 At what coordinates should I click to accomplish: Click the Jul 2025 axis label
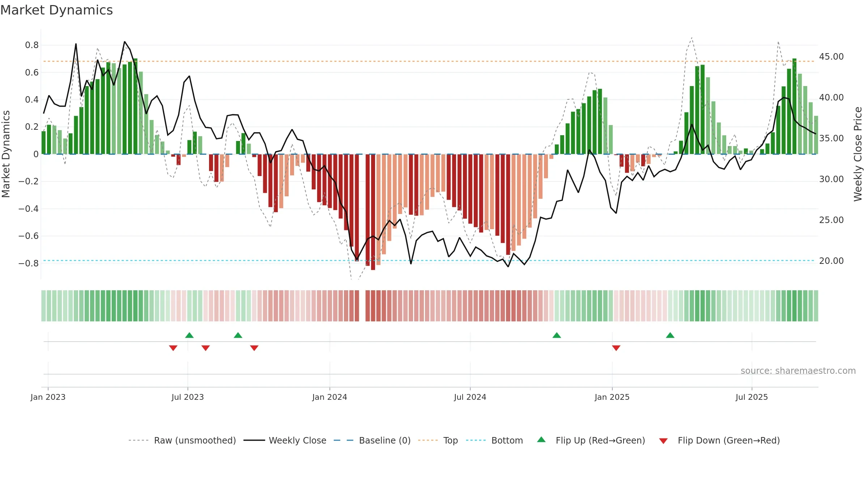pyautogui.click(x=752, y=397)
